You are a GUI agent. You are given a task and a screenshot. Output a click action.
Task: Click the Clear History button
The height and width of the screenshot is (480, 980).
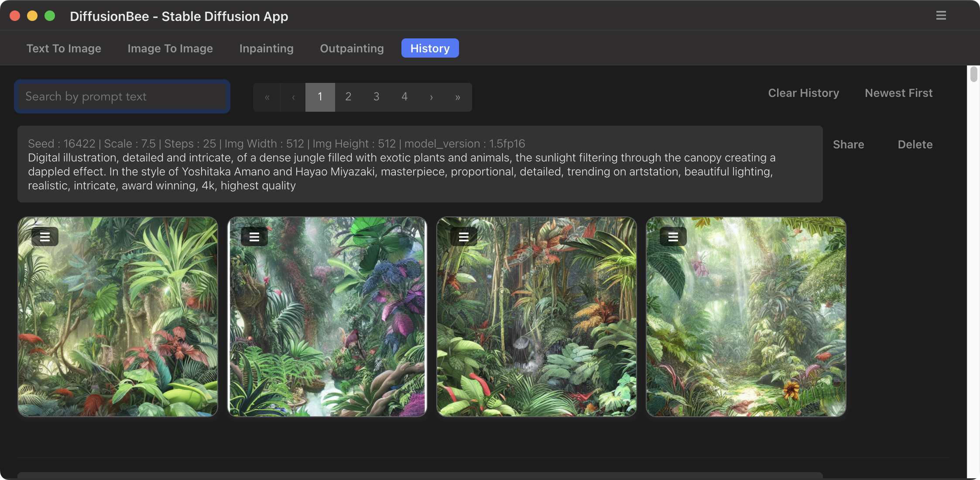coord(803,93)
